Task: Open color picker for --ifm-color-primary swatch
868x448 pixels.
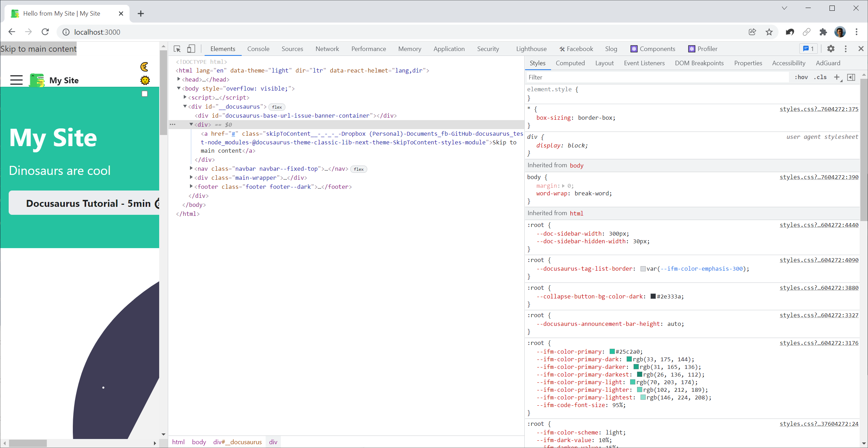Action: tap(612, 352)
